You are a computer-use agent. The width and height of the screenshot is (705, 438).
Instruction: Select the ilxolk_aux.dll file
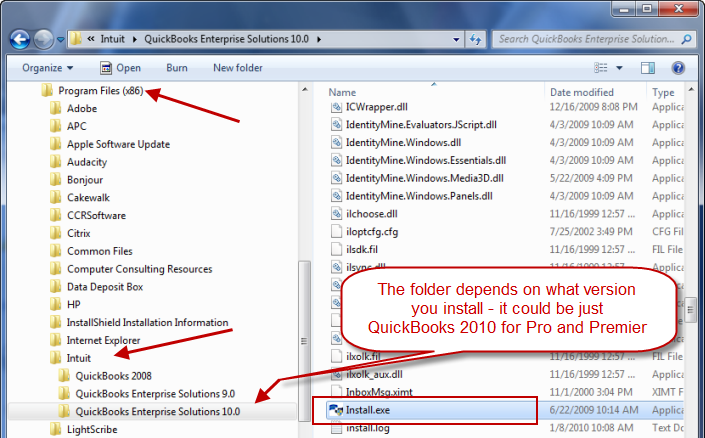pos(375,375)
